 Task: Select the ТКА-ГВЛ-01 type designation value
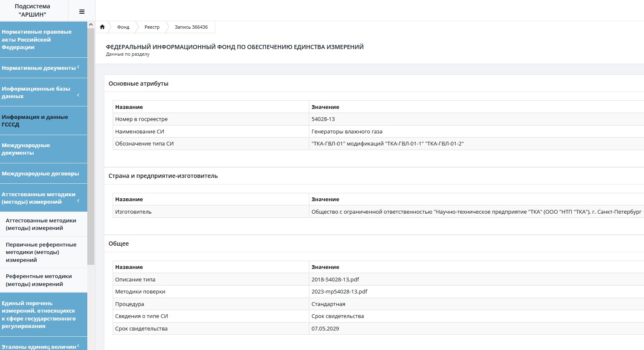(x=387, y=143)
